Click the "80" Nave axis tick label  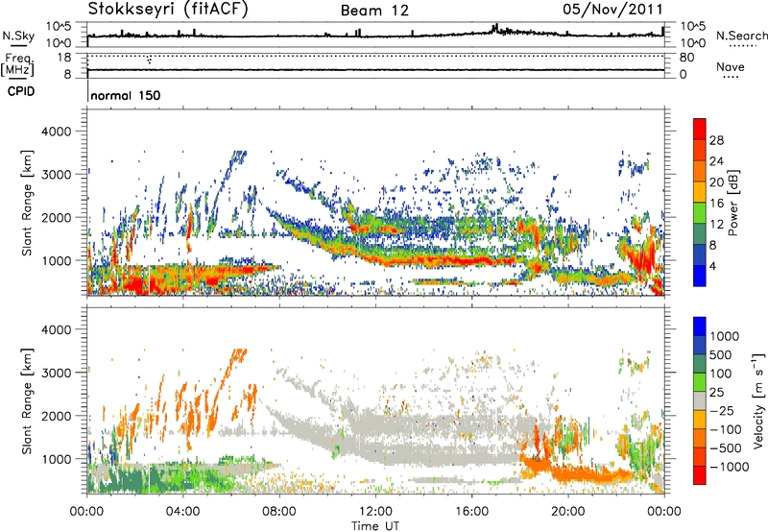click(686, 58)
